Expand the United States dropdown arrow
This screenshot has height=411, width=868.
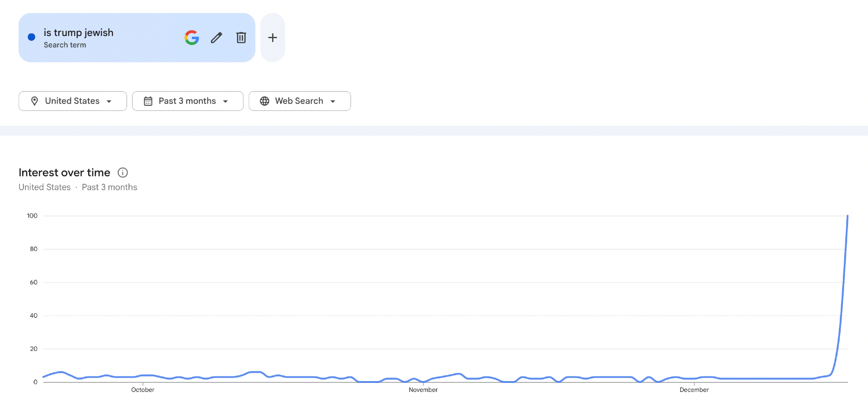pyautogui.click(x=109, y=101)
